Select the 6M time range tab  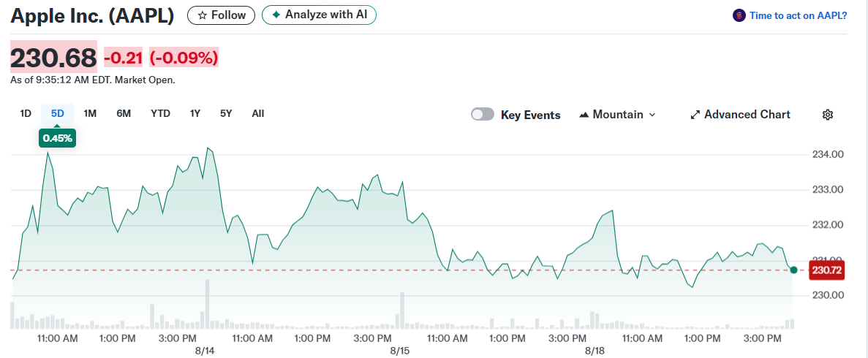[124, 113]
